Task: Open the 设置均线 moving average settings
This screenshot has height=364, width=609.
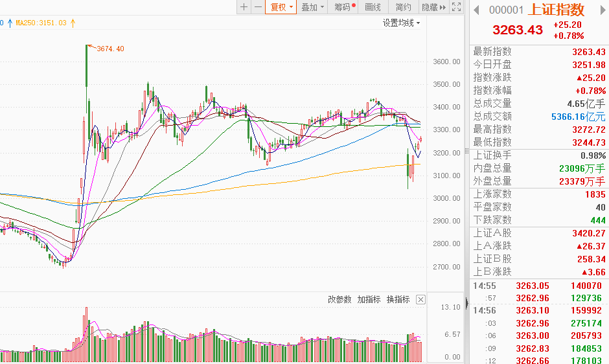Action: [401, 23]
